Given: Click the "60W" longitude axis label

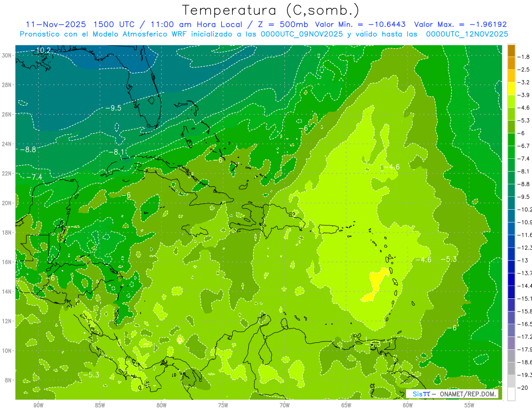Looking at the screenshot, I should point(408,405).
